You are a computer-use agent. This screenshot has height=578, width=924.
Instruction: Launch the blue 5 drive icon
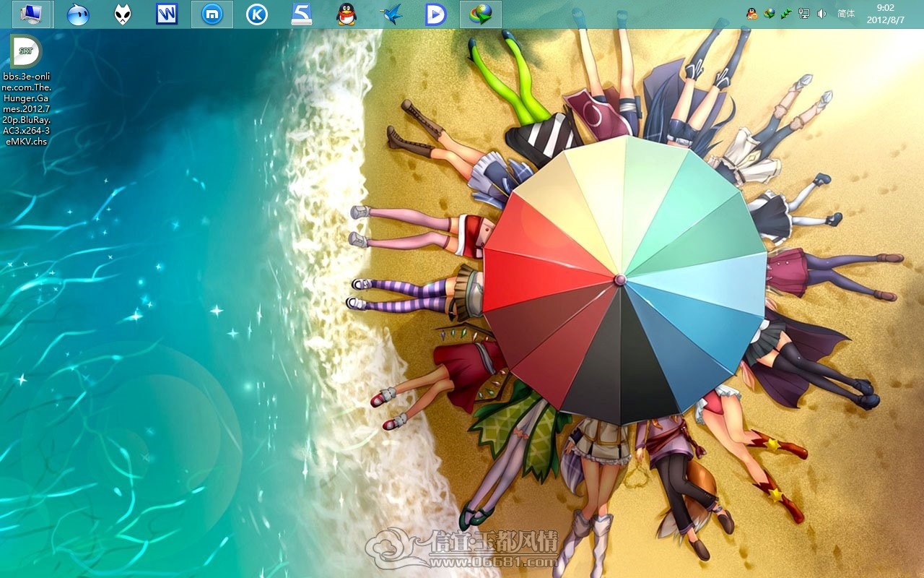point(302,14)
